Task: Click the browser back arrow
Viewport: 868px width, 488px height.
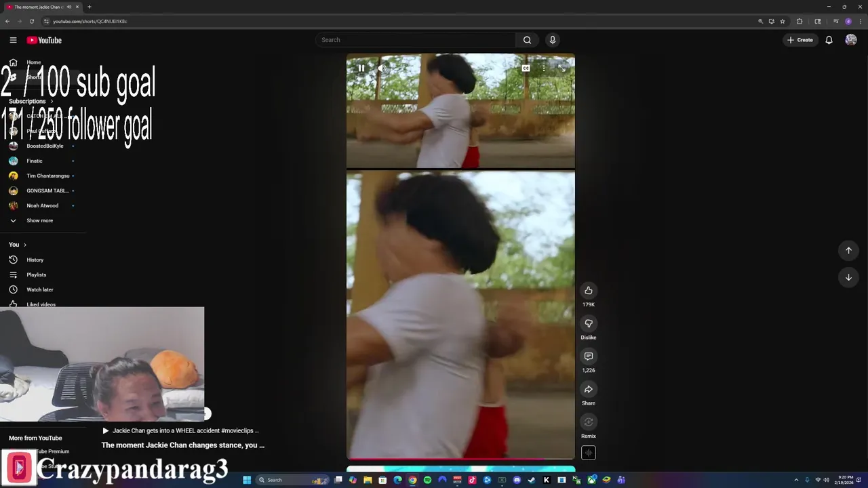Action: (7, 21)
